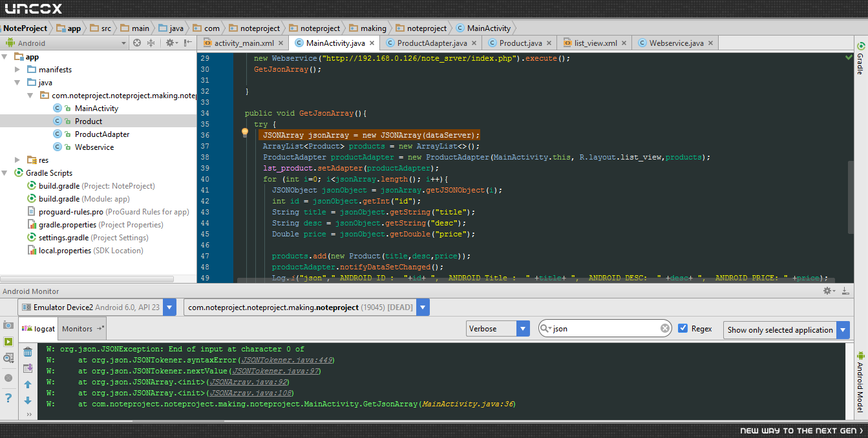Open the Android Model side panel
This screenshot has width=868, height=438.
click(x=860, y=381)
